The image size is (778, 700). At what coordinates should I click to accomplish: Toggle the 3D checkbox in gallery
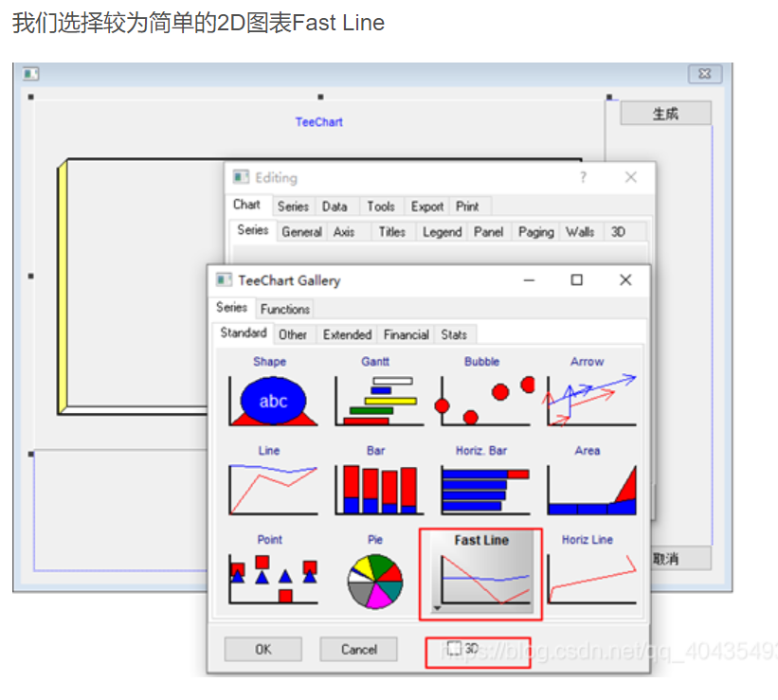[x=454, y=648]
